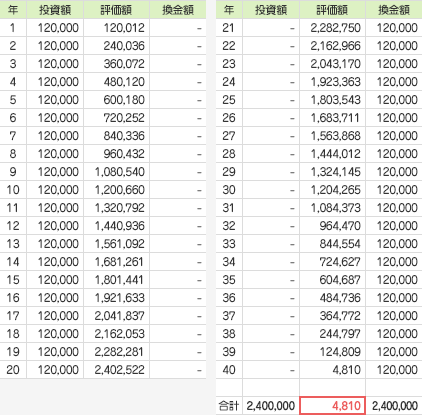Screen dimensions: 422x415
Task: Click 投資額 120,000 in year 15 row
Action: 55,280
